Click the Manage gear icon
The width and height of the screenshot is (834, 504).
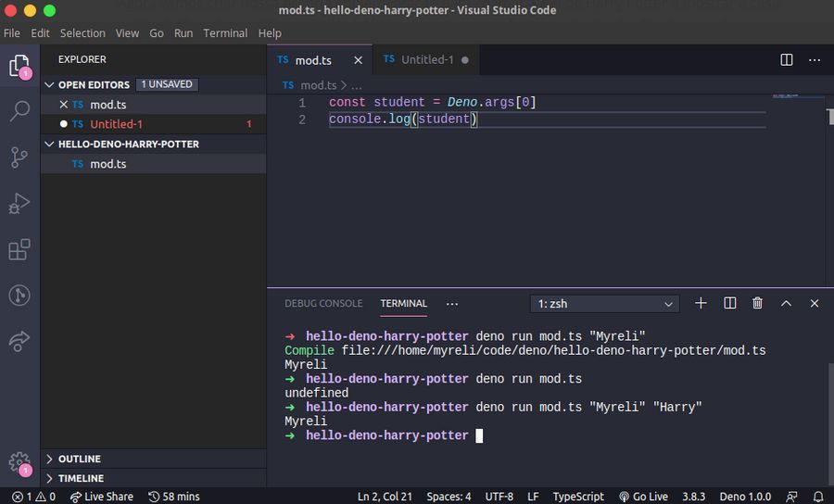[x=19, y=462]
